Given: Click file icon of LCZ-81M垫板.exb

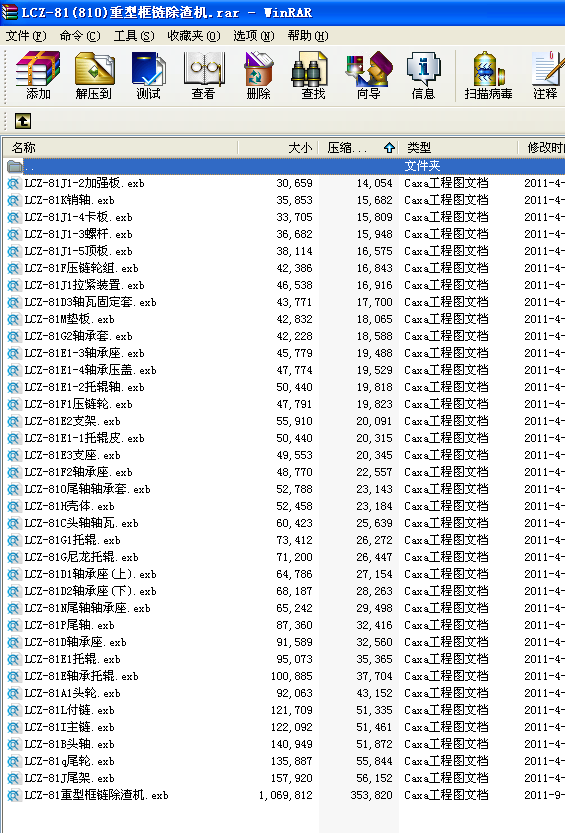Looking at the screenshot, I should coord(13,319).
